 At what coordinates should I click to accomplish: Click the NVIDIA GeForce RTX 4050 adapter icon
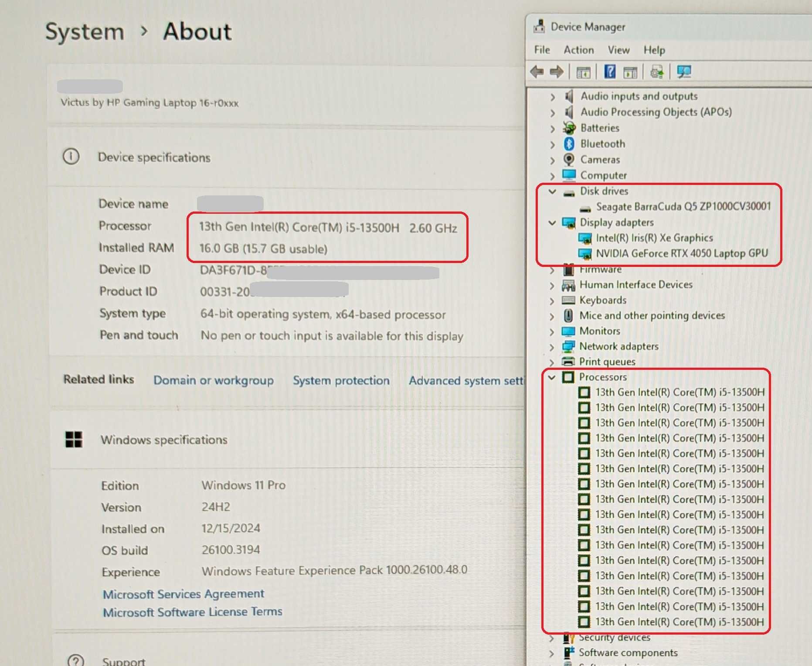pyautogui.click(x=585, y=253)
